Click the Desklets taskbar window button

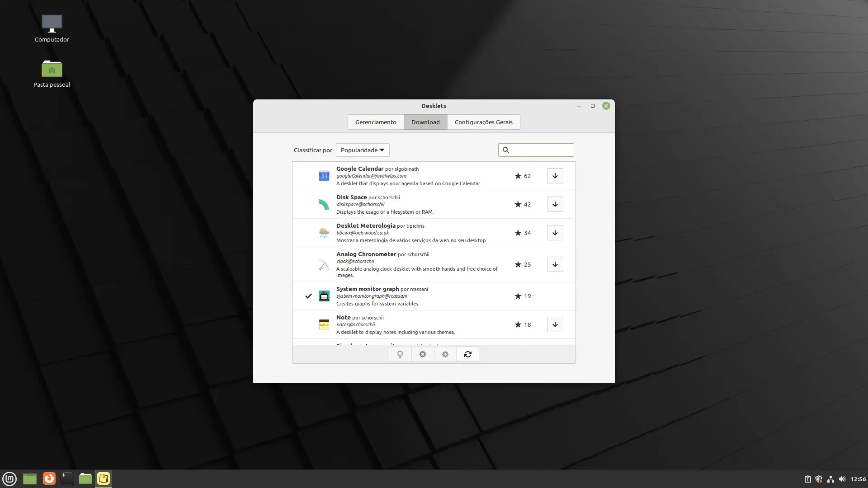click(104, 479)
